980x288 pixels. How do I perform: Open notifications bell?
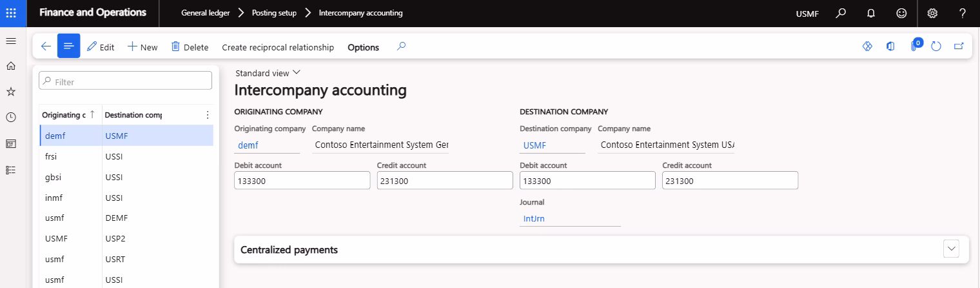coord(871,13)
